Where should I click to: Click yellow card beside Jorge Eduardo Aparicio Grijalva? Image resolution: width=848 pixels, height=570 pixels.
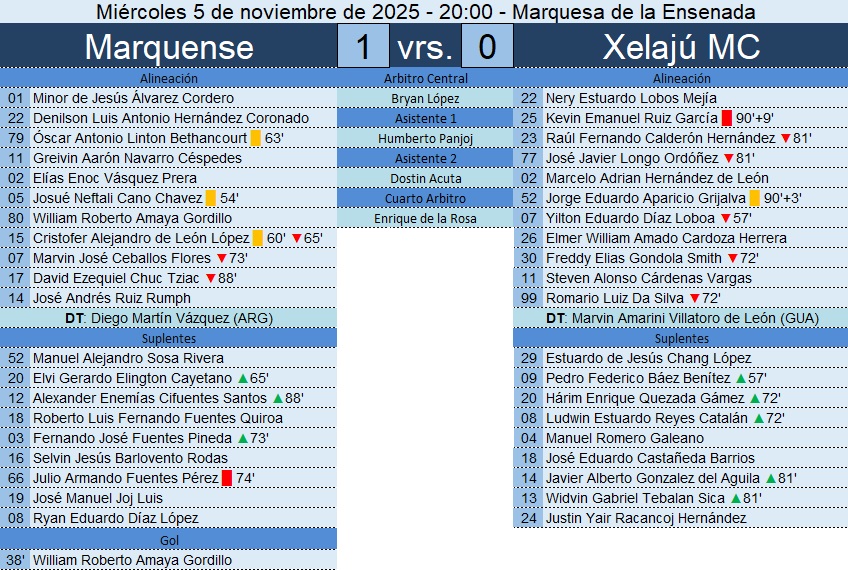click(x=754, y=198)
